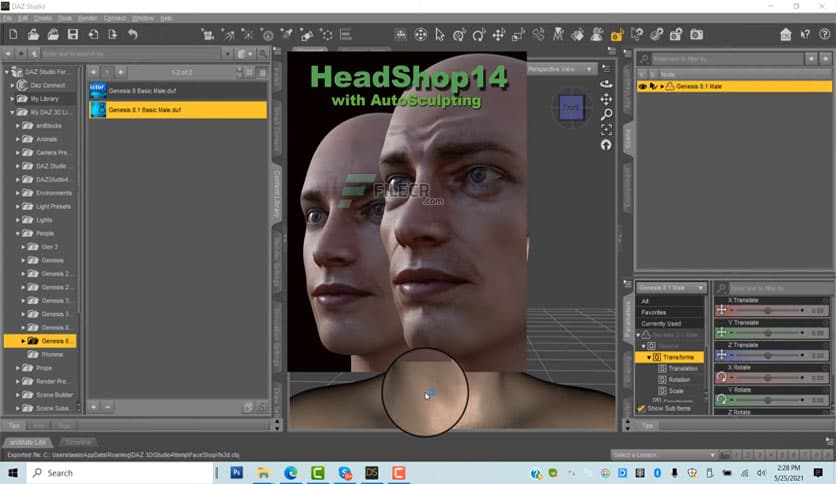Click the Windows taskbar Search box
This screenshot has height=484, width=836.
(120, 473)
